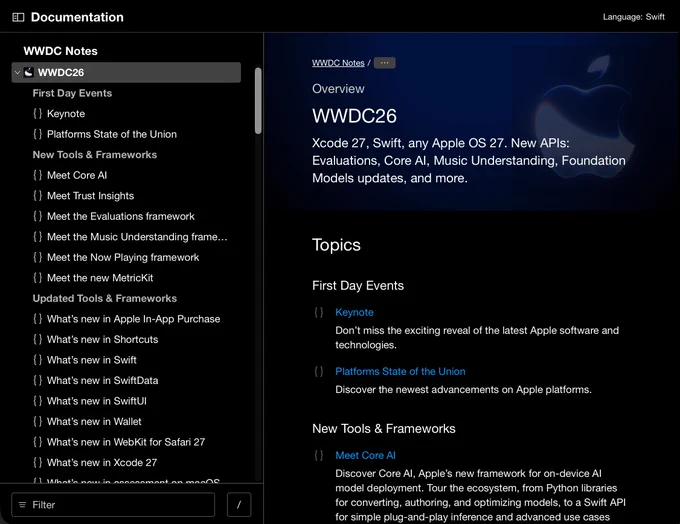The image size is (680, 524).
Task: Click the First Day Events sidebar heading
Action: click(72, 93)
